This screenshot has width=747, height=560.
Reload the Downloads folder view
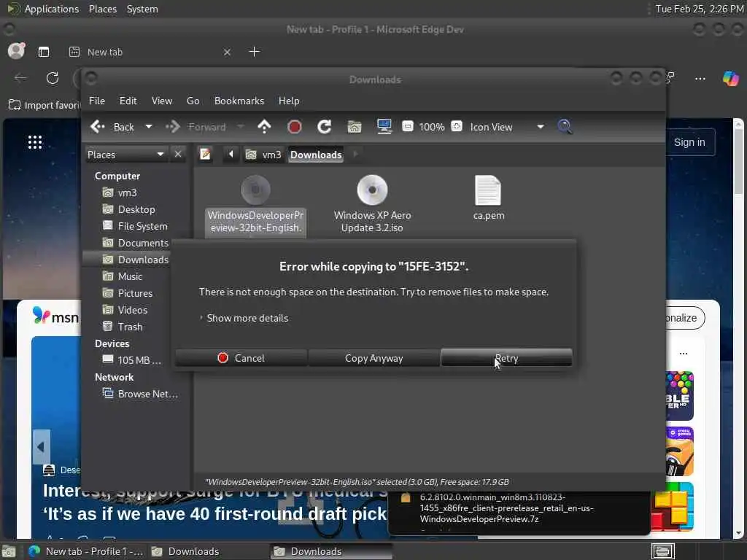[x=325, y=127]
